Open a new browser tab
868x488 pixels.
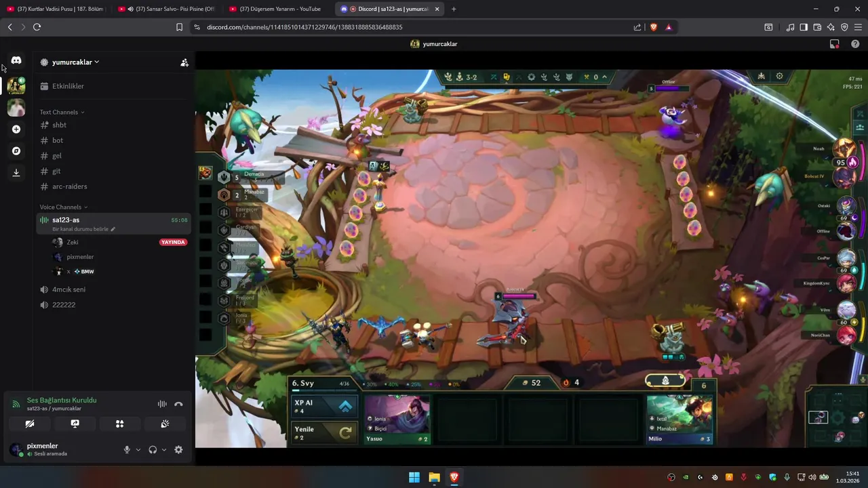click(x=454, y=9)
